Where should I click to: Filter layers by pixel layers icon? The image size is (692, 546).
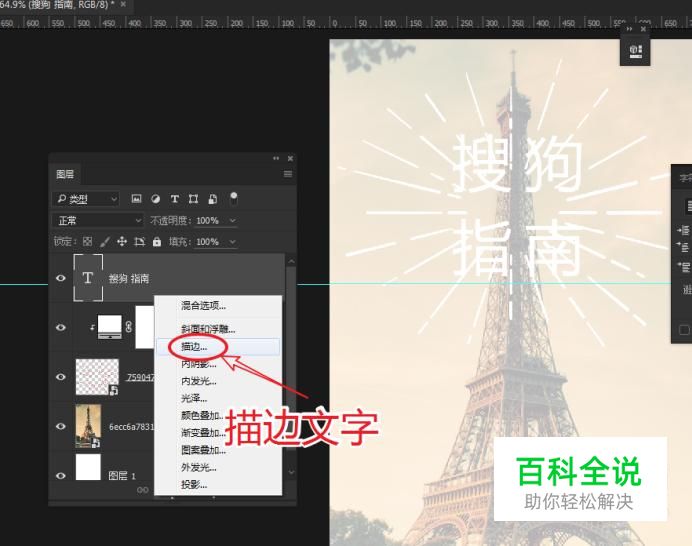pyautogui.click(x=136, y=199)
